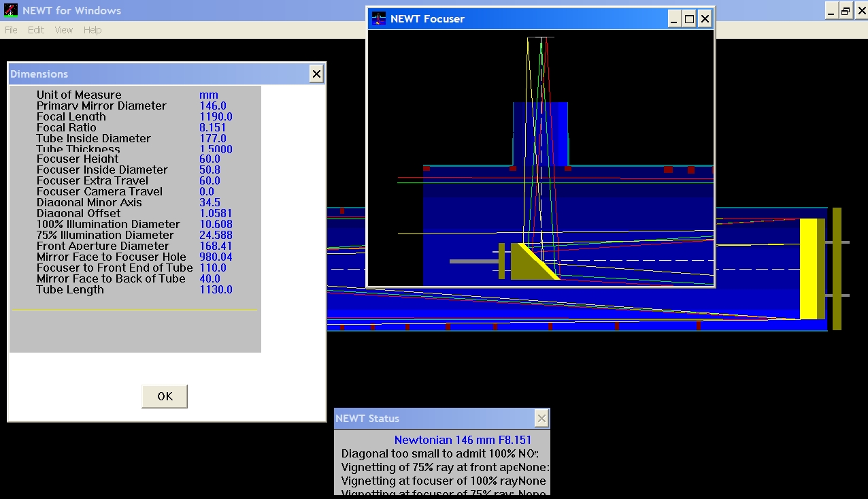868x499 pixels.
Task: Select the diagonal offset value 1.0581
Action: 216,214
